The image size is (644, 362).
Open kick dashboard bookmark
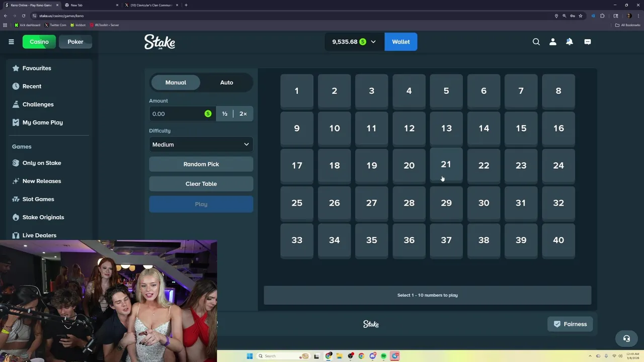pos(28,25)
